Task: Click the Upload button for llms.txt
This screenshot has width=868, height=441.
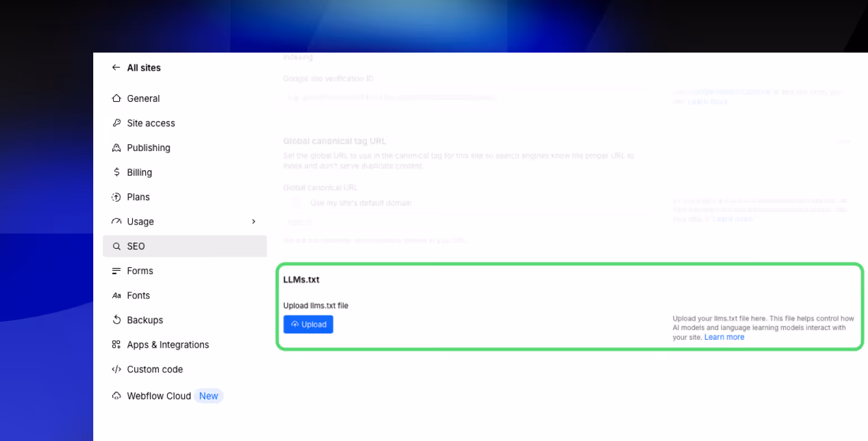Action: (x=308, y=324)
